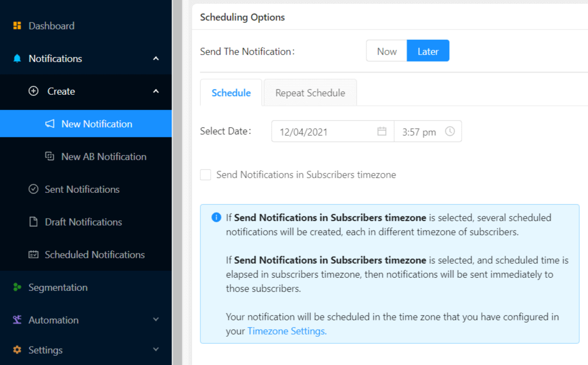
Task: Open the date picker calendar icon
Action: point(382,131)
